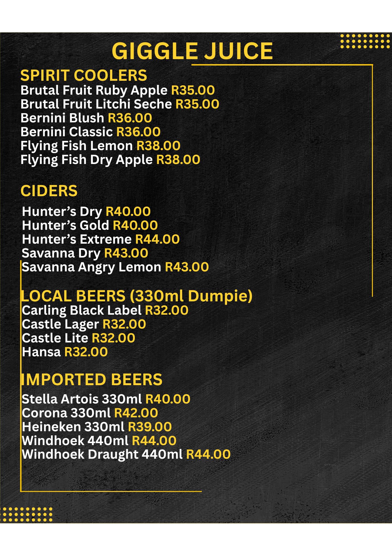The width and height of the screenshot is (392, 555).
Task: Choose Castle Lite beer
Action: (x=55, y=338)
